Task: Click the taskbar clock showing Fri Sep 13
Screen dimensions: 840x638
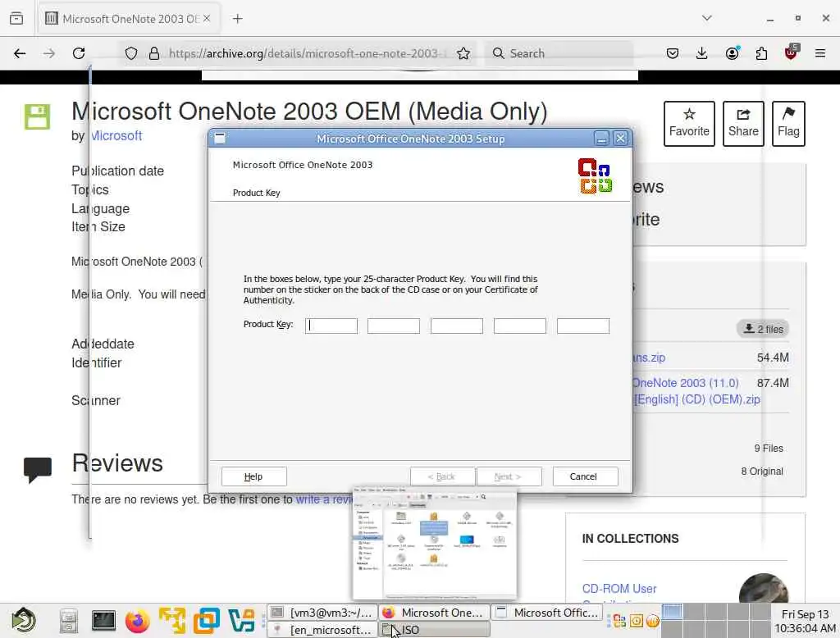Action: click(805, 621)
